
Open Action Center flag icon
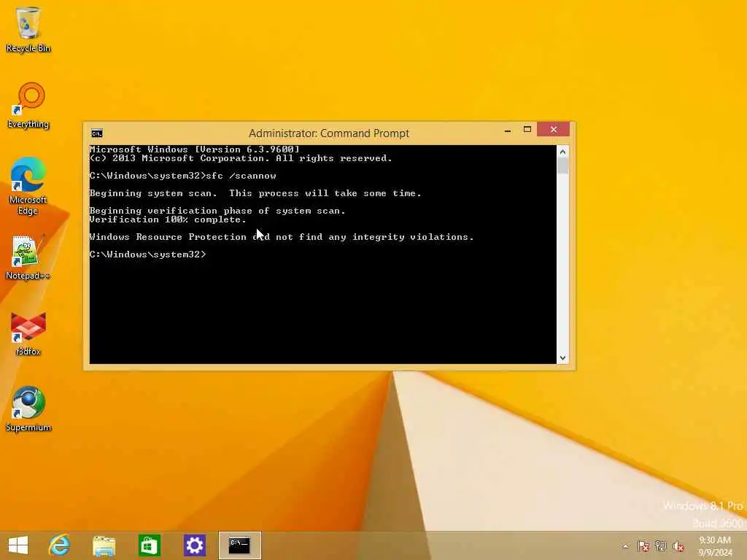643,546
